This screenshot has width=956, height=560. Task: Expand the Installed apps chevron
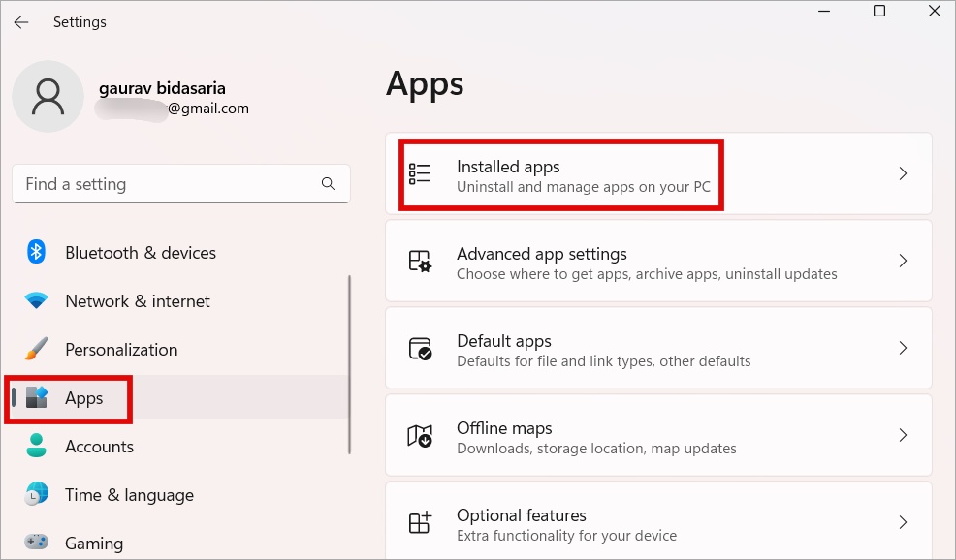pyautogui.click(x=903, y=174)
